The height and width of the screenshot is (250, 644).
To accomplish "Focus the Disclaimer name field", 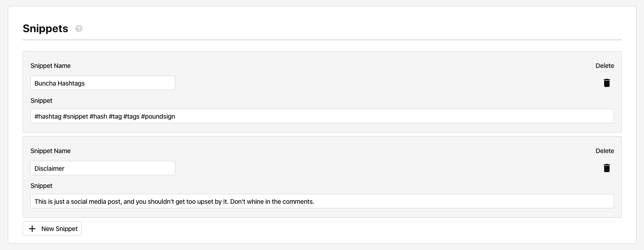I will point(103,168).
